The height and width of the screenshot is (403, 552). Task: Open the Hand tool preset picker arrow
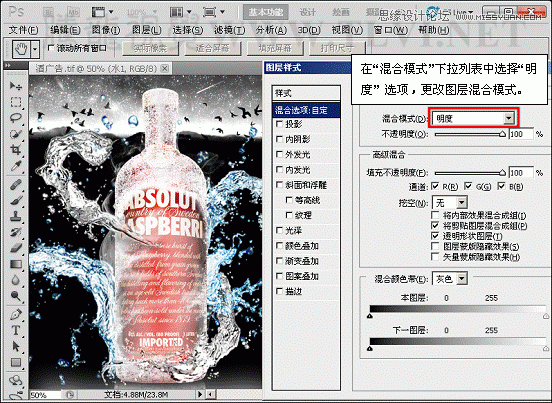coord(34,49)
